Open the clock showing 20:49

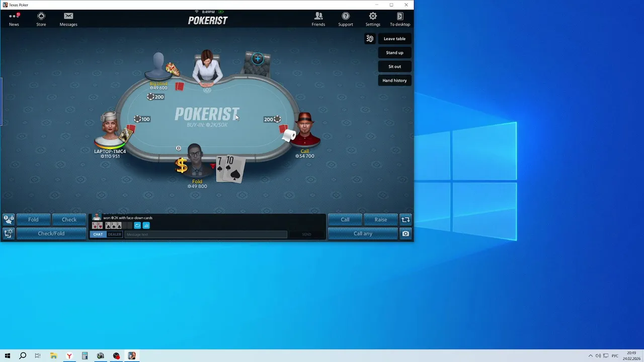[631, 356]
